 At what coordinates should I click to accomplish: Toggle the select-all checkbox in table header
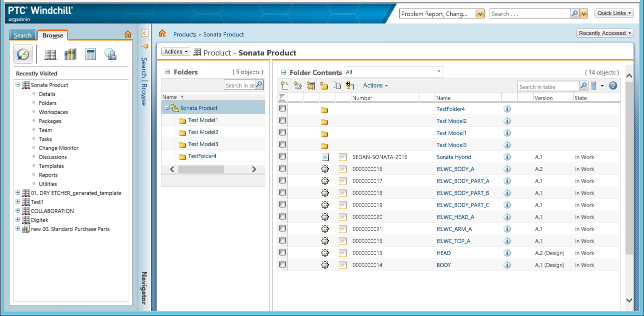pyautogui.click(x=282, y=97)
